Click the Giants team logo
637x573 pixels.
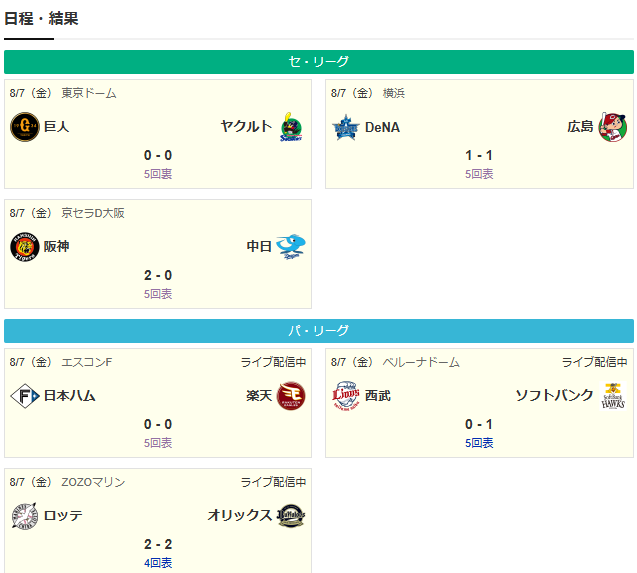coord(25,127)
